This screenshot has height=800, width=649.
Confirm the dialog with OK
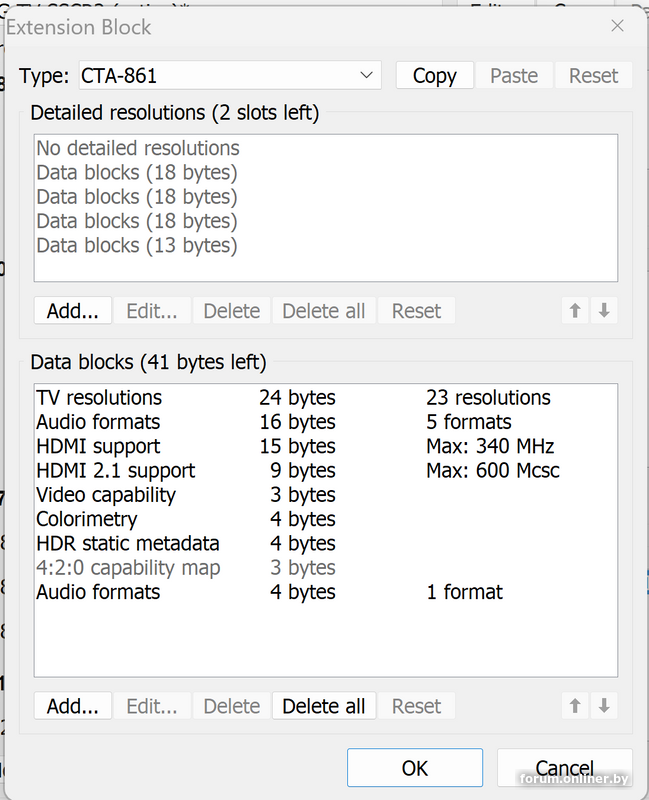[414, 768]
